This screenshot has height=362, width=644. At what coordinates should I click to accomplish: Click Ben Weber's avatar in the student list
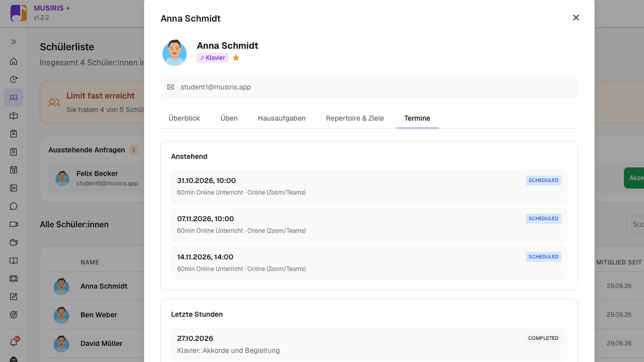[x=61, y=315]
